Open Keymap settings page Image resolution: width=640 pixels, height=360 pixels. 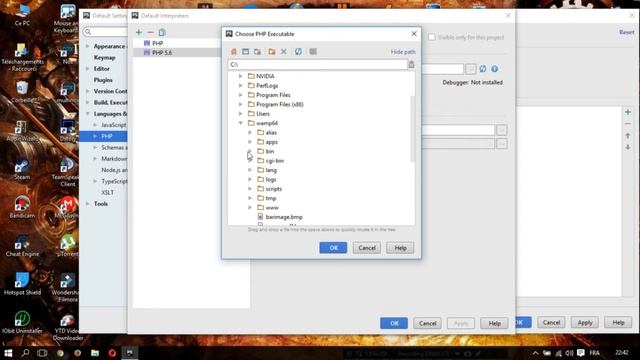coord(104,58)
